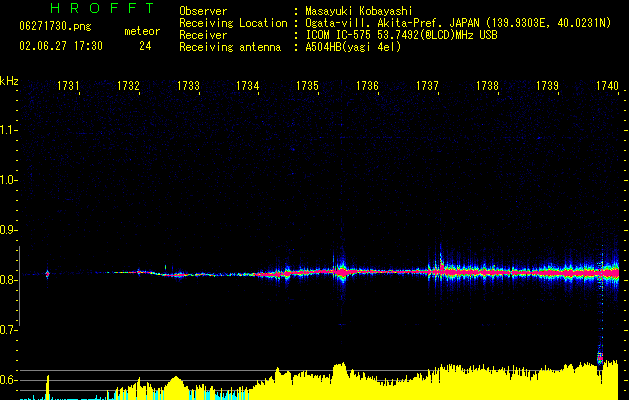Click the burst spike just after 1737

[x=440, y=263]
